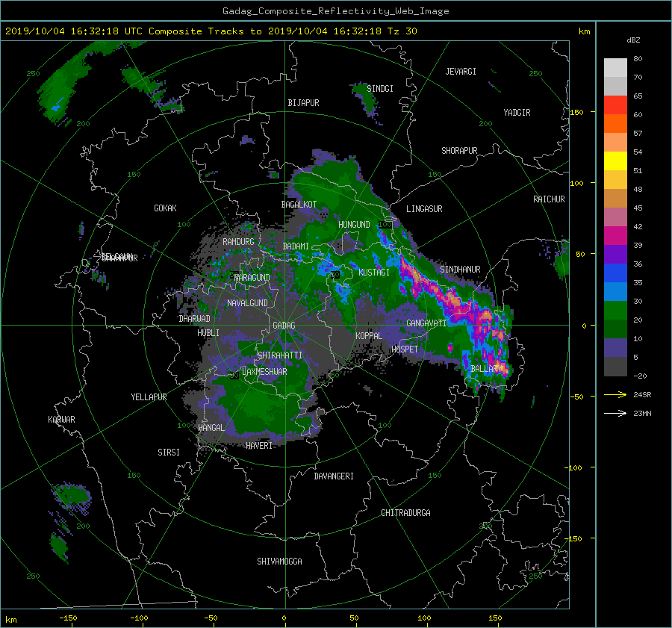Click the BIJAPUR city label
The image size is (672, 628).
click(303, 103)
